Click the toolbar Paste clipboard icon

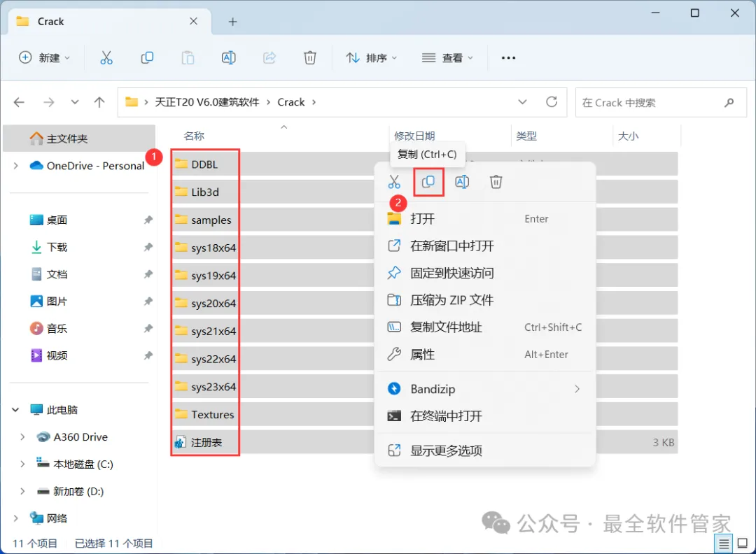click(188, 58)
